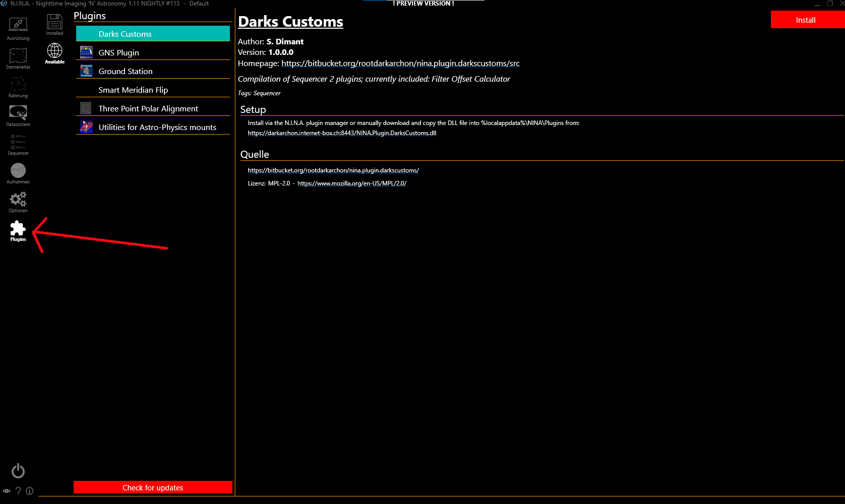Click the Setup section heading
The width and height of the screenshot is (845, 504).
click(253, 109)
